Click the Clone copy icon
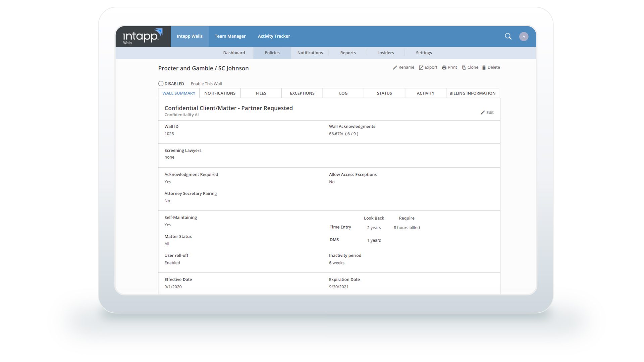The image size is (644, 362). [464, 68]
